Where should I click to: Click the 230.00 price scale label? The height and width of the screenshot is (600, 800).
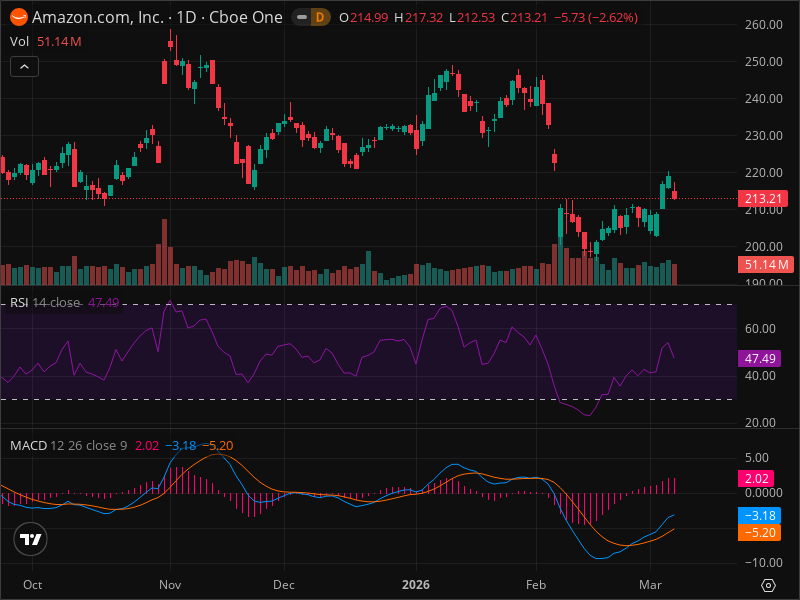tap(764, 136)
